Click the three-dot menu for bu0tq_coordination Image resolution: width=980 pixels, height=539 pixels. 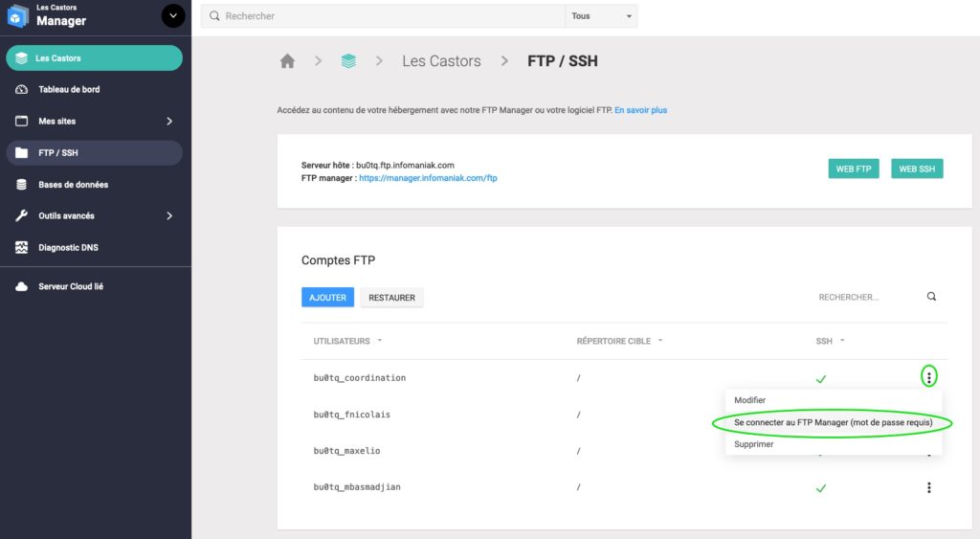pyautogui.click(x=928, y=377)
